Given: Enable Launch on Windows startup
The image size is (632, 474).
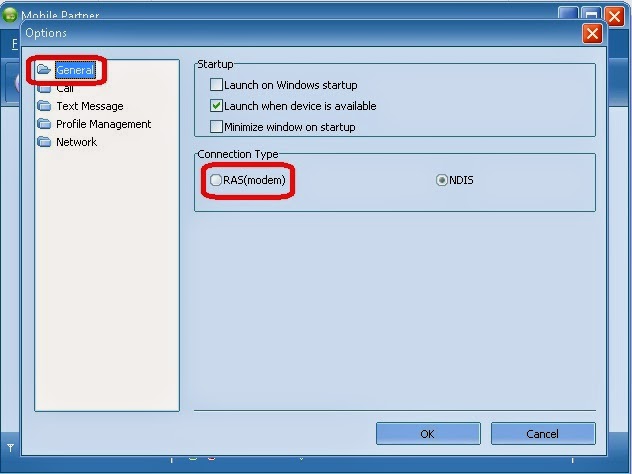Looking at the screenshot, I should [x=216, y=85].
